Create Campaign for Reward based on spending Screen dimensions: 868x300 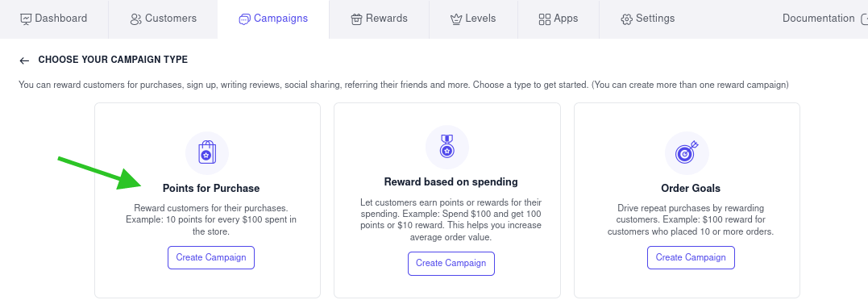point(451,264)
